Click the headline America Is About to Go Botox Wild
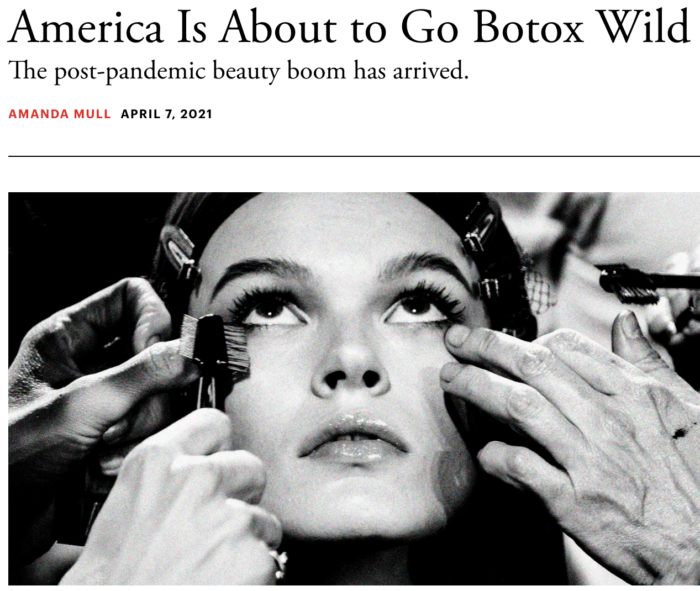This screenshot has height=591, width=700. pyautogui.click(x=350, y=27)
